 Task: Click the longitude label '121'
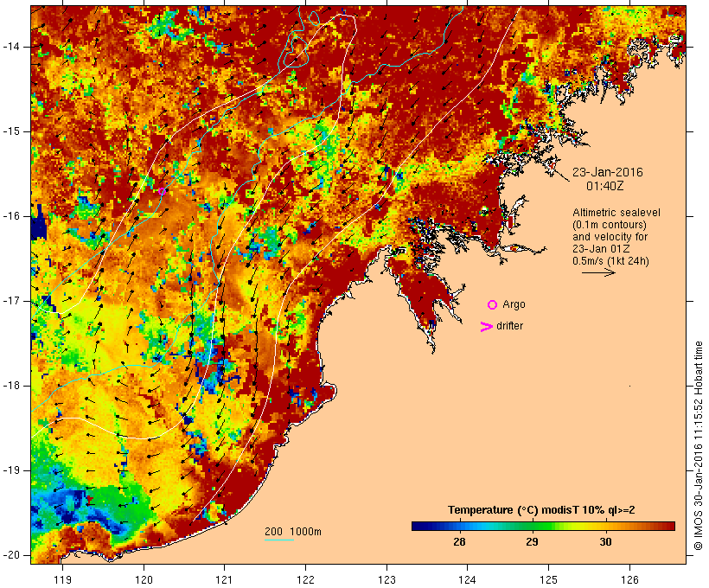pos(224,580)
